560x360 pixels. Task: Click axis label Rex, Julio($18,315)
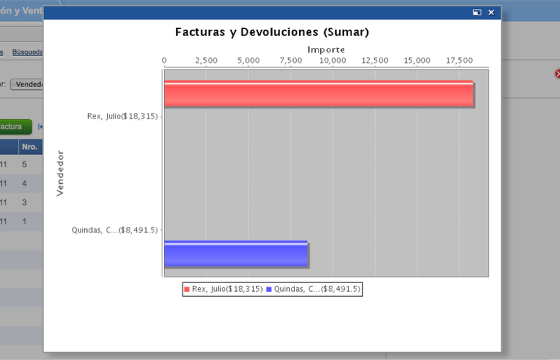[122, 116]
